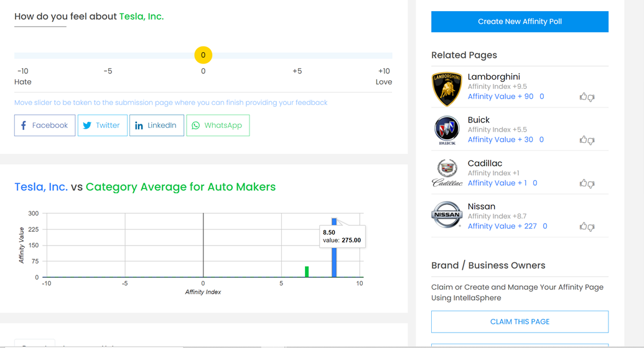Screen dimensions: 644x348
Task: Click Category Average for Auto Makers link
Action: (180, 187)
